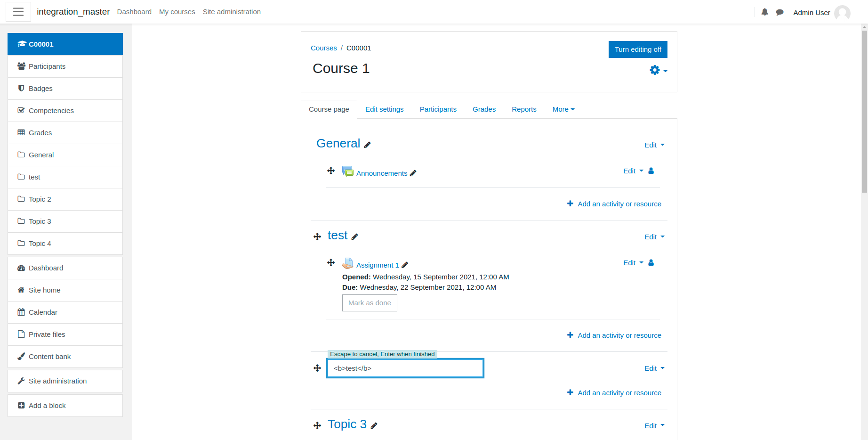Viewport: 868px width, 440px height.
Task: Open Site administration in the top navigation
Action: [232, 12]
